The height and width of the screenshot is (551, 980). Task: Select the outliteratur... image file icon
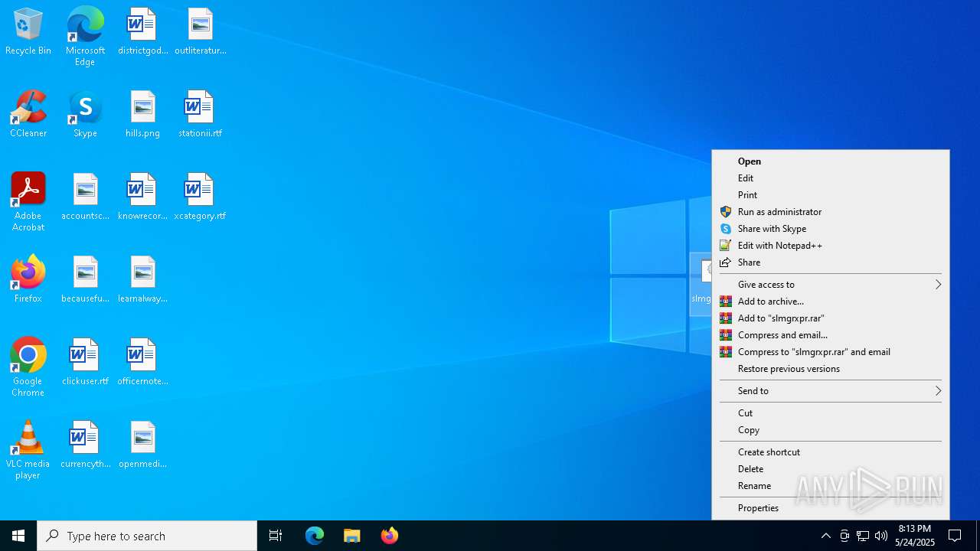pos(200,32)
